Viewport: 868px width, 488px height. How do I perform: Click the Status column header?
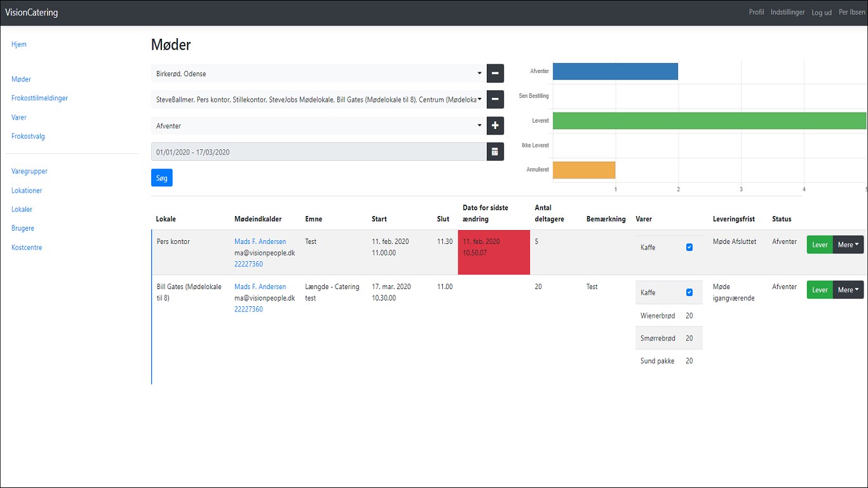[x=782, y=219]
